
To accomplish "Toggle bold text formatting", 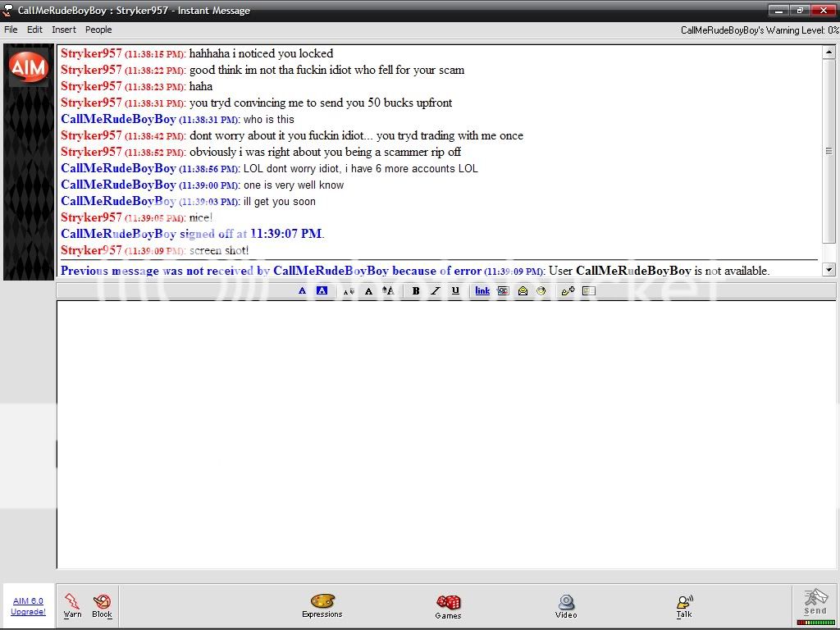I will 416,290.
